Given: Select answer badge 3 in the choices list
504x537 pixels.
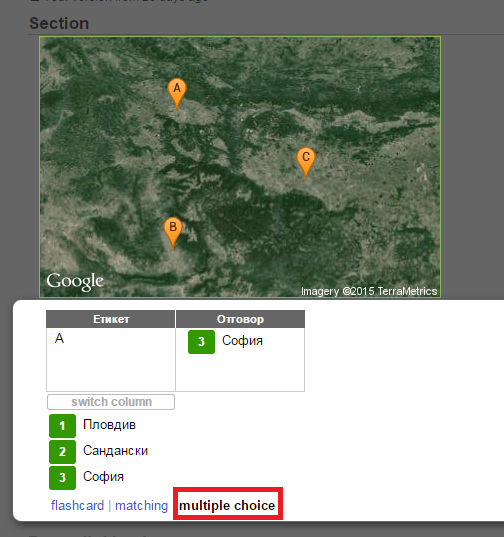Looking at the screenshot, I should (x=62, y=477).
